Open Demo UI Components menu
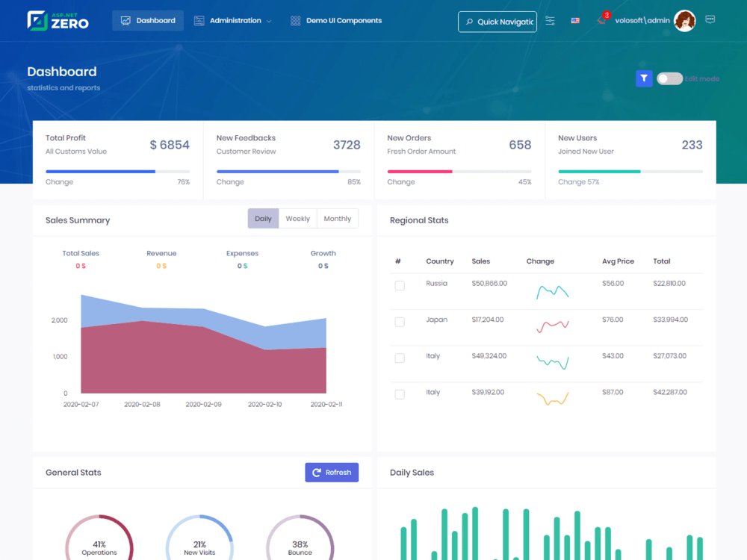This screenshot has height=560, width=747. (x=336, y=20)
